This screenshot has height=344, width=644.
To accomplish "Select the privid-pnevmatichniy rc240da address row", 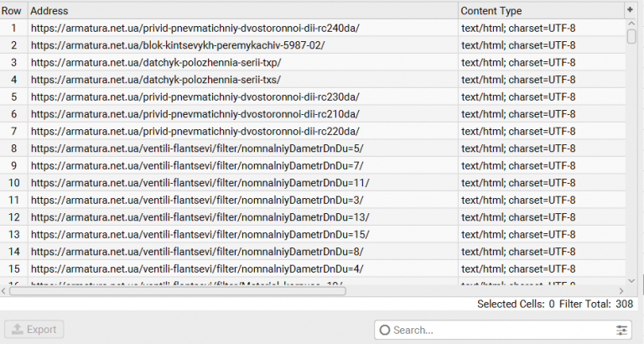I will [x=195, y=29].
